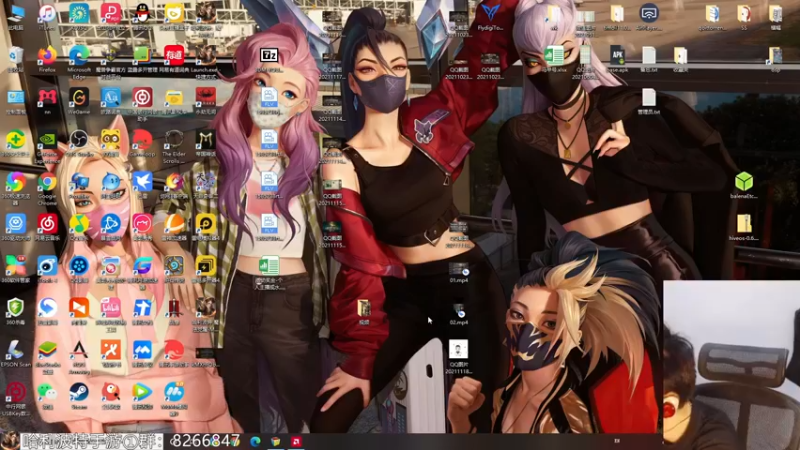Click the Edge icon in the taskbar
This screenshot has width=800, height=450.
tap(256, 441)
